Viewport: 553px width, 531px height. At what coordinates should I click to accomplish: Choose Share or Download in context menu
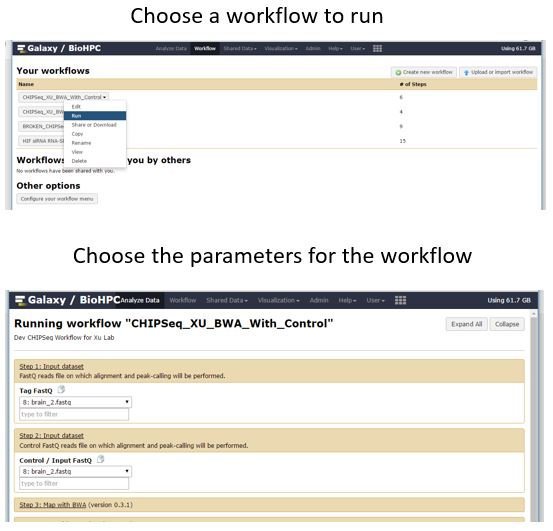coord(94,125)
